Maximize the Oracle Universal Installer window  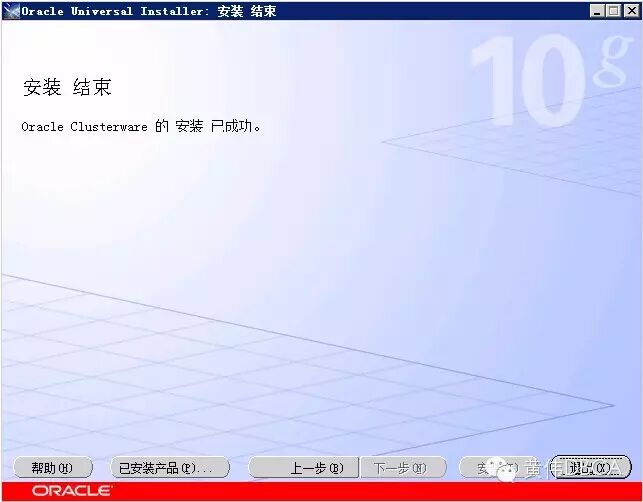pos(614,11)
